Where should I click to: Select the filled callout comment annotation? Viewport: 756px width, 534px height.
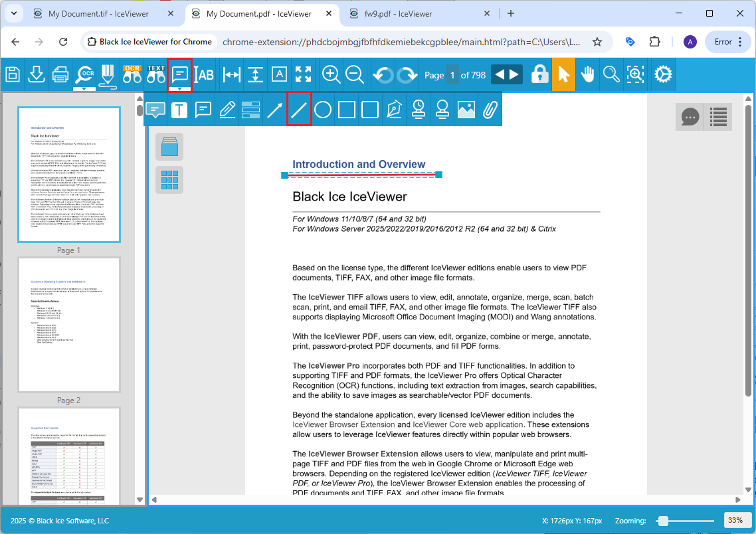click(x=155, y=110)
